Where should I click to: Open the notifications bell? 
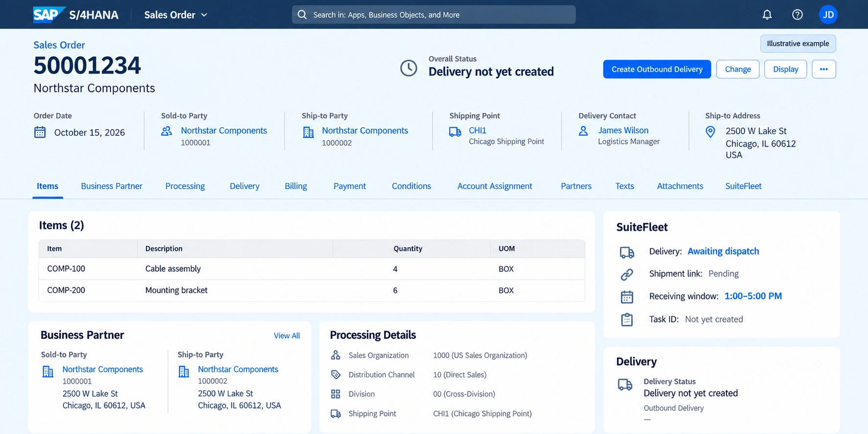tap(767, 15)
